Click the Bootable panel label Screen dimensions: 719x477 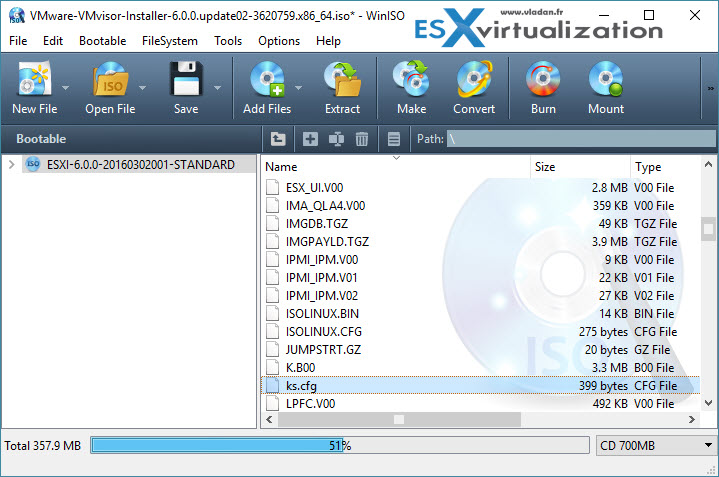(41, 139)
